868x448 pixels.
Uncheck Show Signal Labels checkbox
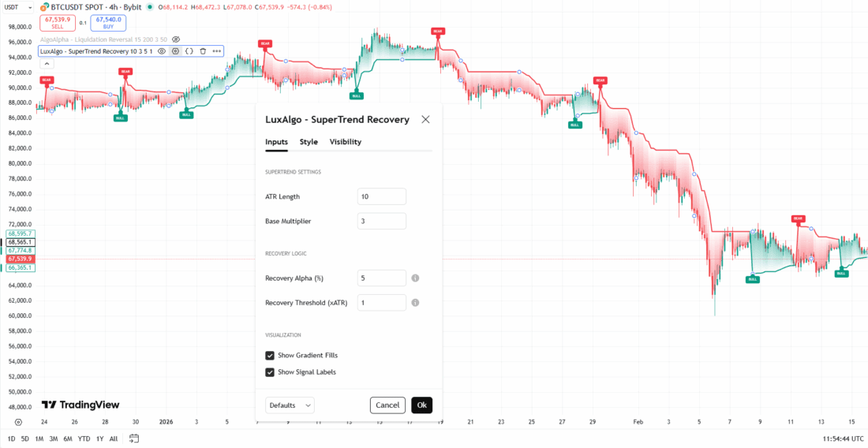click(270, 372)
